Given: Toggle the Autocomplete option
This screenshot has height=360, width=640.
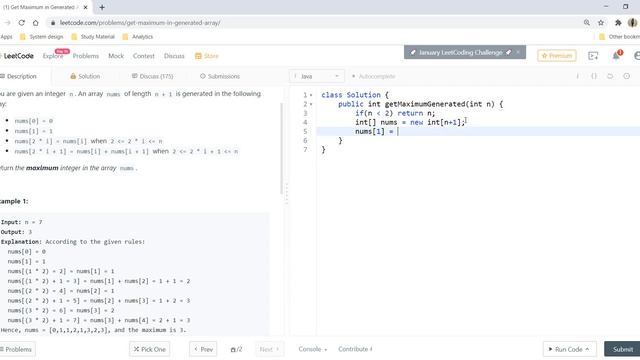Looking at the screenshot, I should point(373,76).
